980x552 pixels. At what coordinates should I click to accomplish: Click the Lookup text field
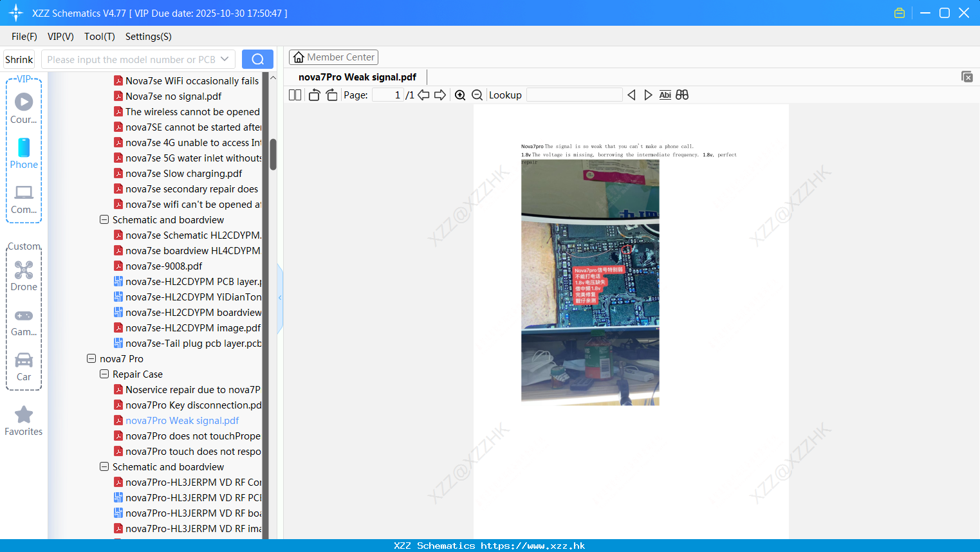coord(574,95)
